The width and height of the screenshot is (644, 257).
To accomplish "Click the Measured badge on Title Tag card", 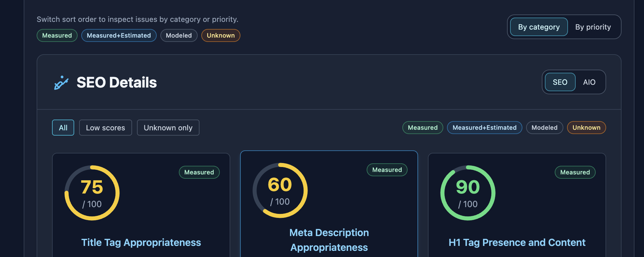I will (199, 172).
